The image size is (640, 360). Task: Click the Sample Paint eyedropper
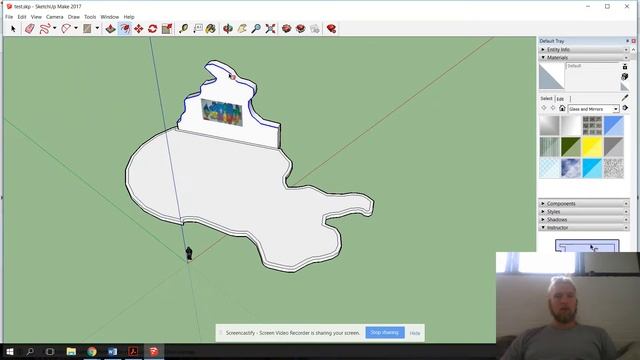pyautogui.click(x=625, y=98)
